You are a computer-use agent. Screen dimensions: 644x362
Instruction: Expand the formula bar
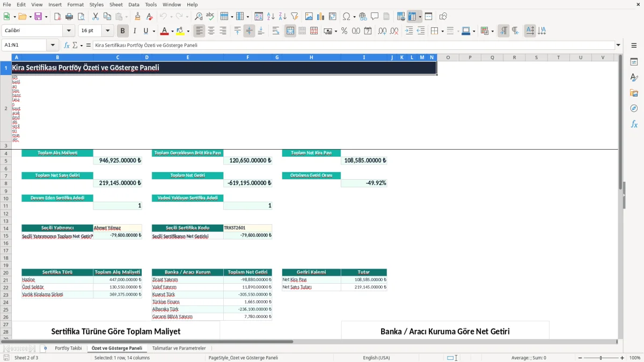(x=618, y=45)
